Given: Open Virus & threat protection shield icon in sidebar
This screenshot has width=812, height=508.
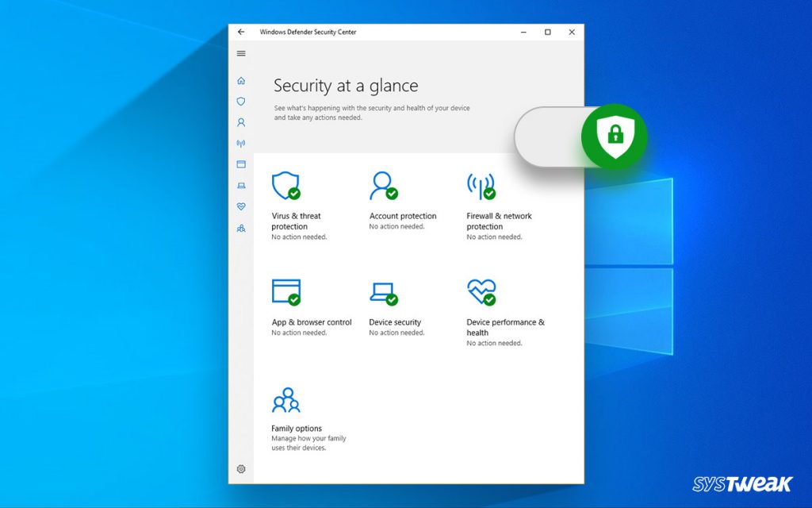Looking at the screenshot, I should click(x=241, y=101).
